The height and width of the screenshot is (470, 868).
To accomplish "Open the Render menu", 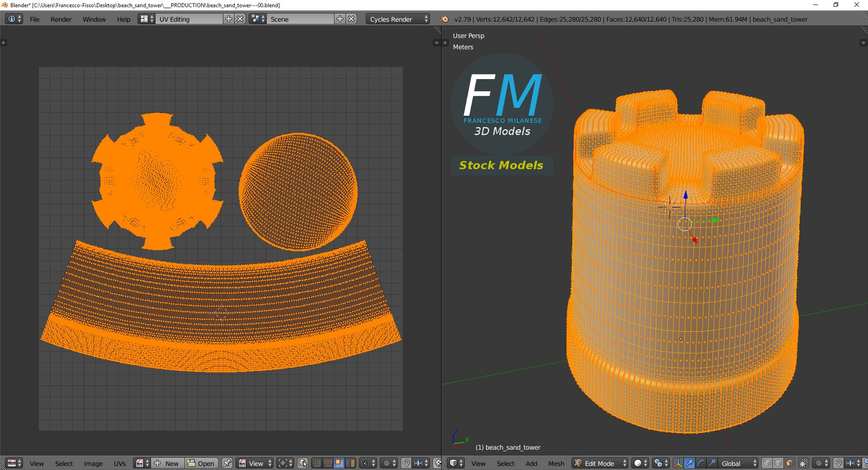I will tap(61, 19).
